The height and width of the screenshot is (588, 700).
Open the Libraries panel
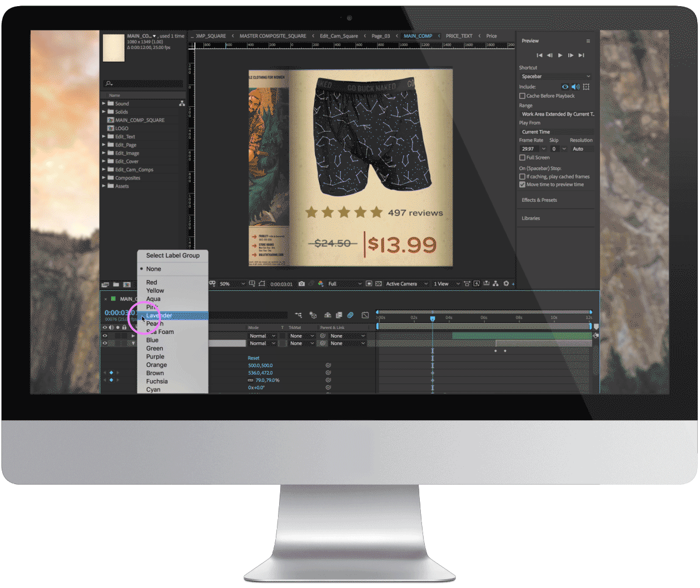(x=531, y=218)
